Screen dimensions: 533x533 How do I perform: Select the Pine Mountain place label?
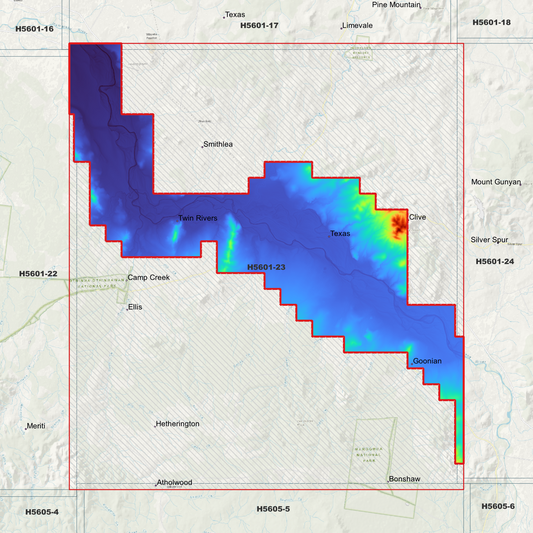click(x=396, y=5)
